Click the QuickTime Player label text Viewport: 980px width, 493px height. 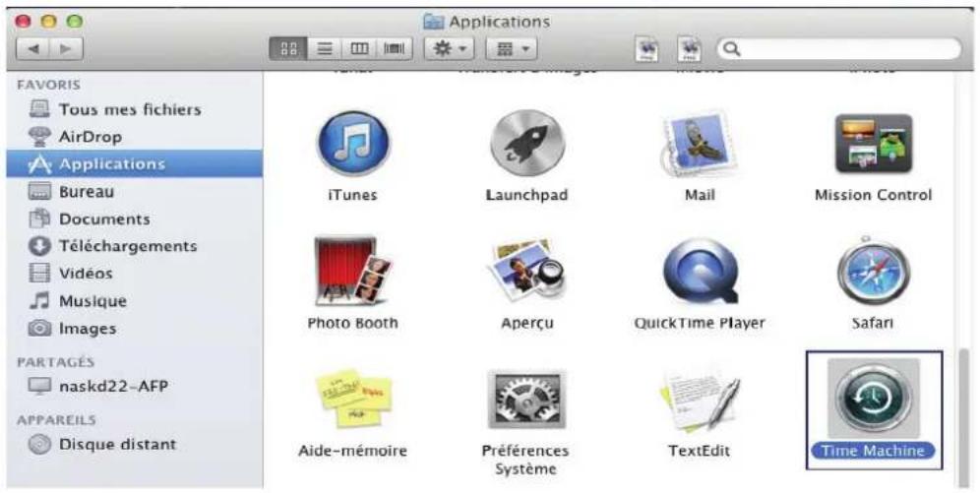tap(700, 323)
